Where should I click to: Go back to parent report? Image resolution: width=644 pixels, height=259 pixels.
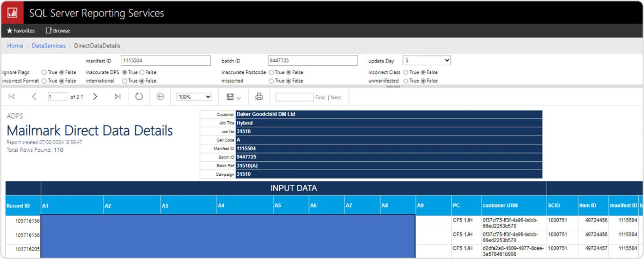160,97
